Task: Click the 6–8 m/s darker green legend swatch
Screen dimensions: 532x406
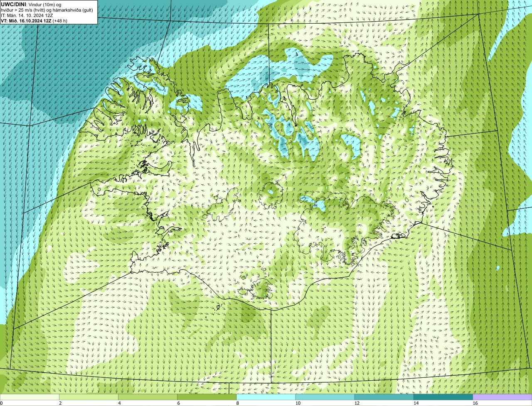Action: pos(207,397)
